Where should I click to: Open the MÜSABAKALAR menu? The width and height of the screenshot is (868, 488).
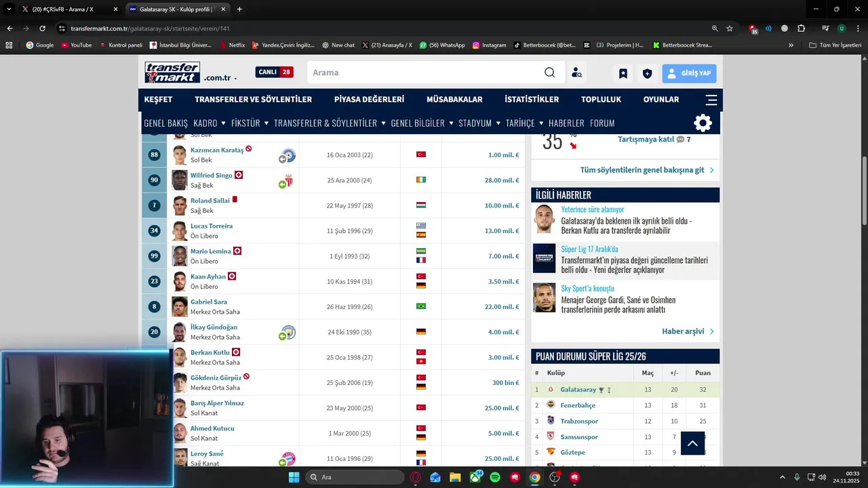click(454, 100)
